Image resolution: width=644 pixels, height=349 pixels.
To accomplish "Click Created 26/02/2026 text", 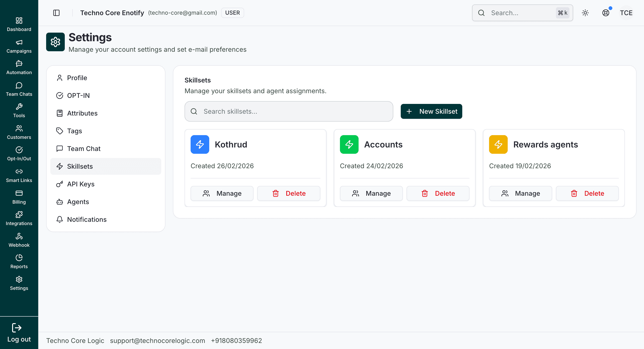I will pyautogui.click(x=222, y=166).
